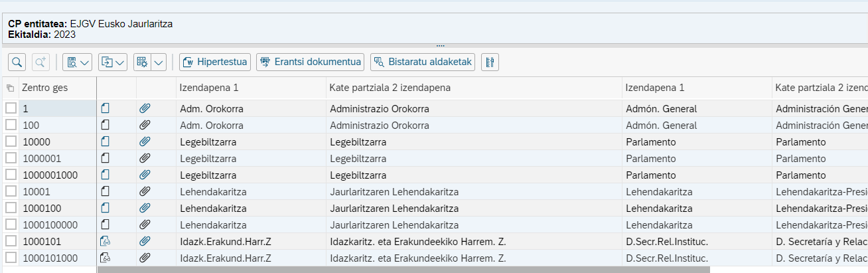Screen dimensions: 868x273
Task: Click D.Secr.Rel.Instituc. in row 1000101000
Action: point(666,258)
